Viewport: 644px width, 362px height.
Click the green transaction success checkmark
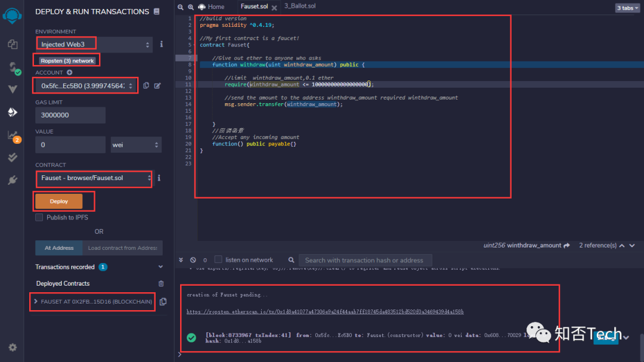click(191, 338)
